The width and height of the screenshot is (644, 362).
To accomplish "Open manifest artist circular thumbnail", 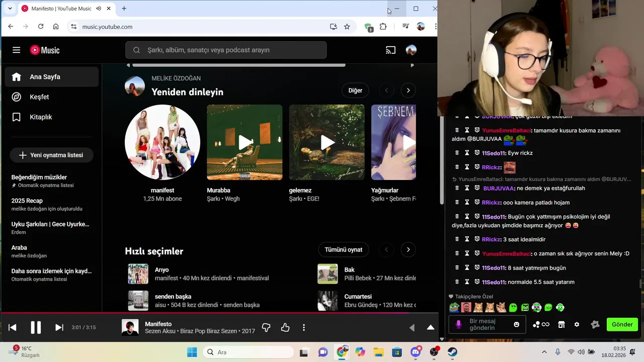I will [x=163, y=142].
